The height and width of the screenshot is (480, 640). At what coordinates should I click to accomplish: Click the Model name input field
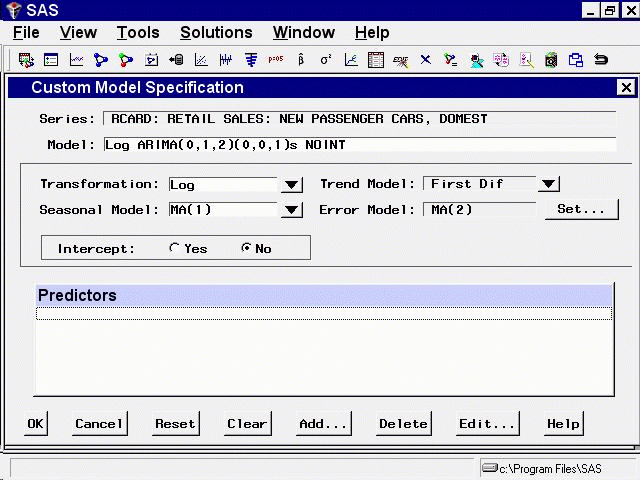click(x=360, y=144)
